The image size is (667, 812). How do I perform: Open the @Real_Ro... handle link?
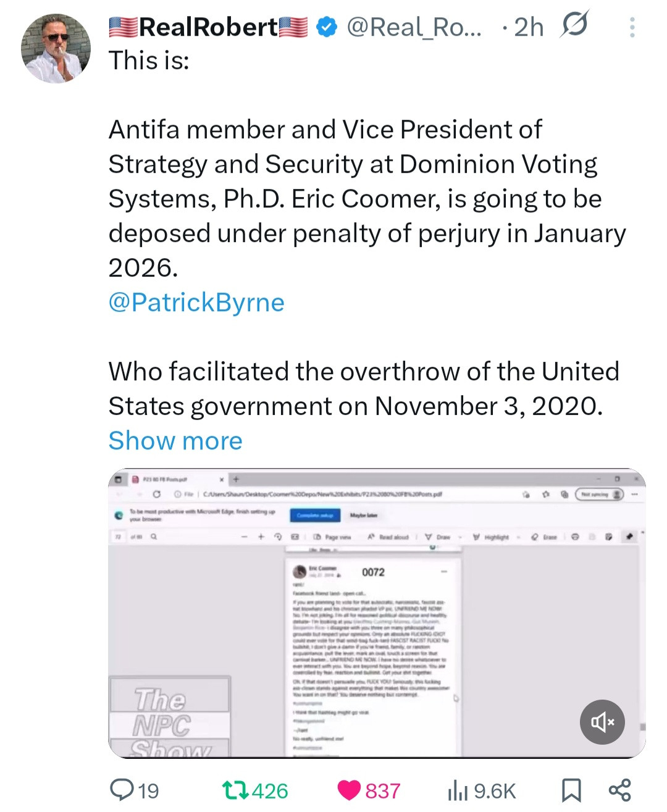click(414, 27)
